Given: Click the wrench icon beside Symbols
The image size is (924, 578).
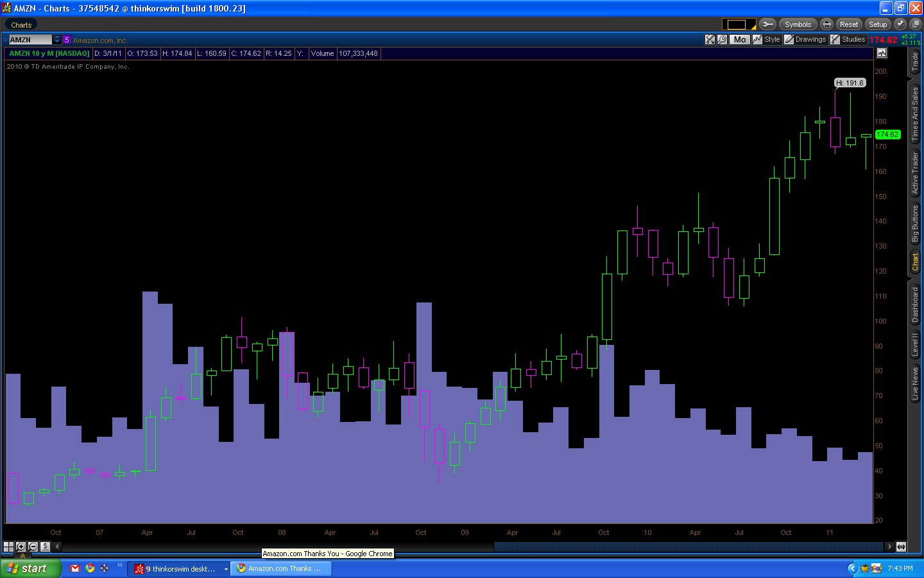Looking at the screenshot, I should [767, 24].
